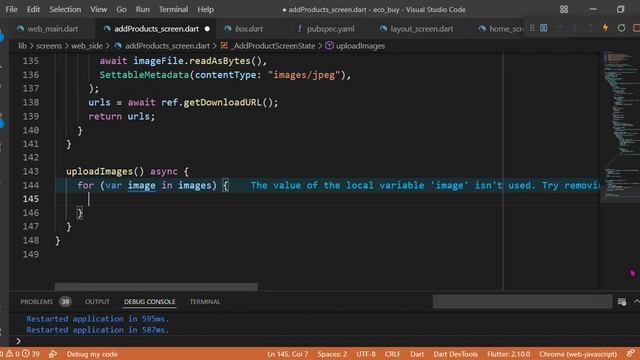Open the Edit menu
The image size is (640, 360).
coord(33,9)
